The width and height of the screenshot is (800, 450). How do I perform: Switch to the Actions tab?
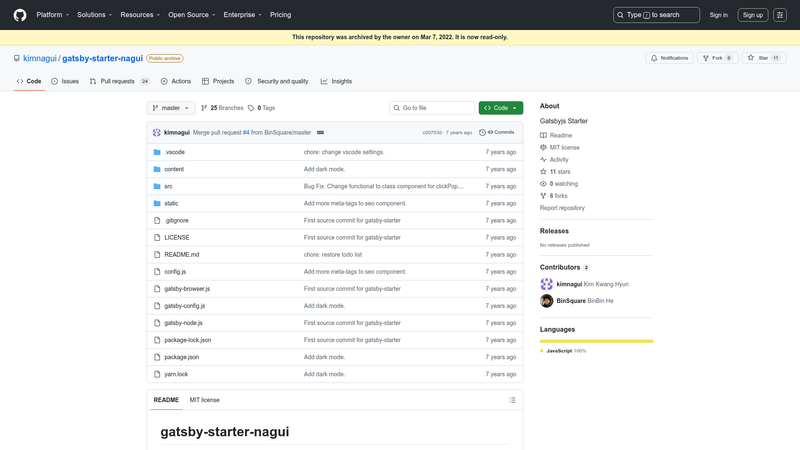pyautogui.click(x=176, y=81)
